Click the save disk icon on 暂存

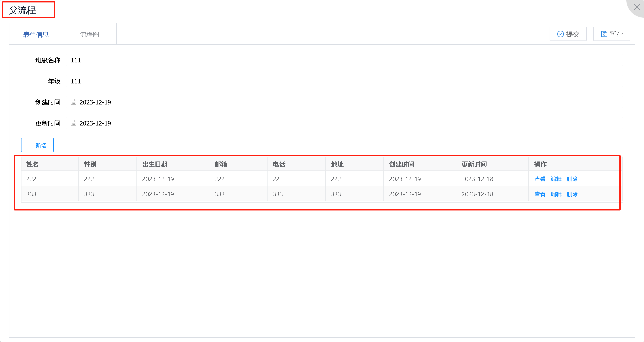click(604, 34)
